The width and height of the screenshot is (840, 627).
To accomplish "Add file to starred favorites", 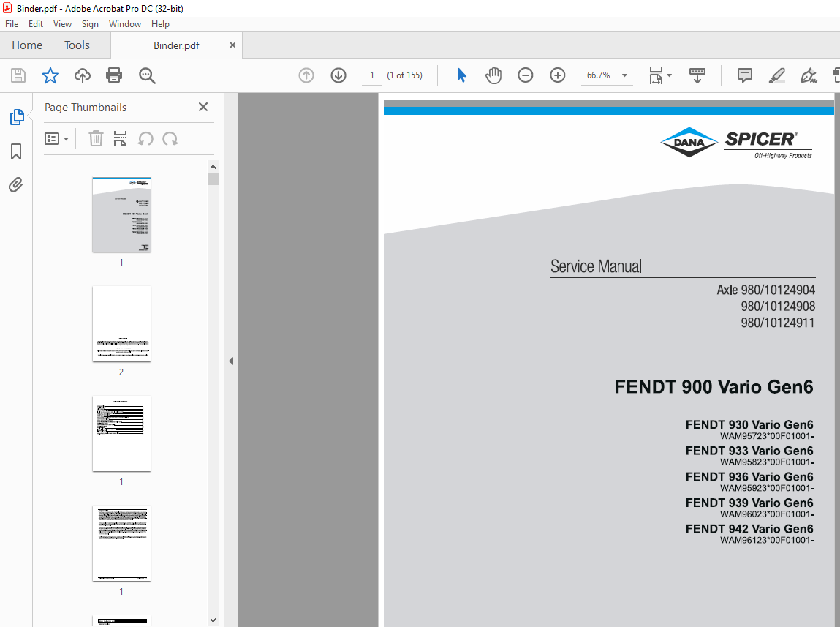I will point(50,75).
